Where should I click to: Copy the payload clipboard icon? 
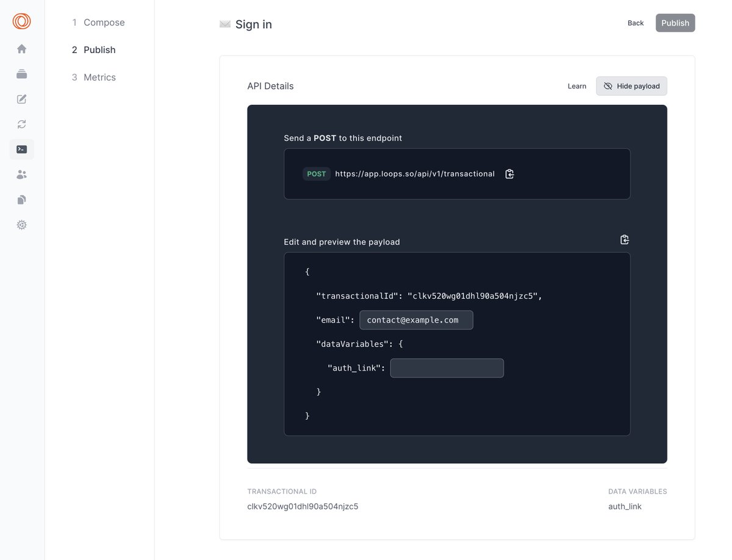625,239
